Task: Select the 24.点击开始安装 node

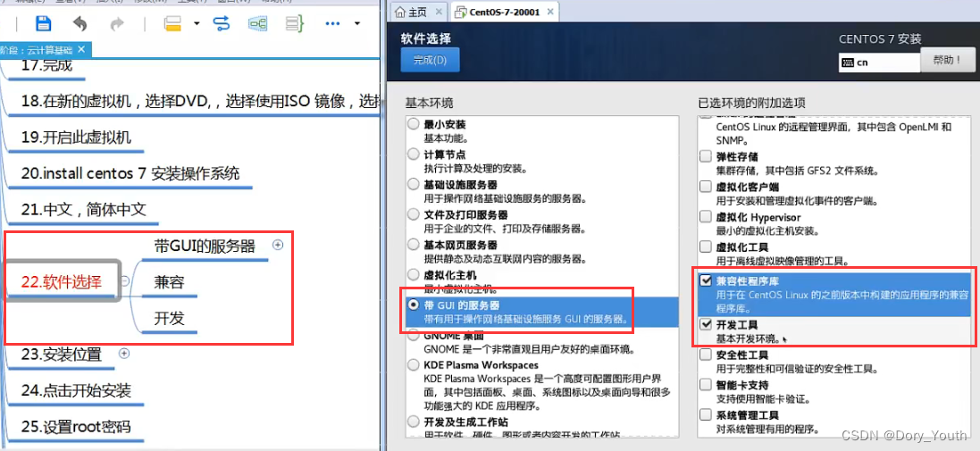Action: click(x=76, y=391)
